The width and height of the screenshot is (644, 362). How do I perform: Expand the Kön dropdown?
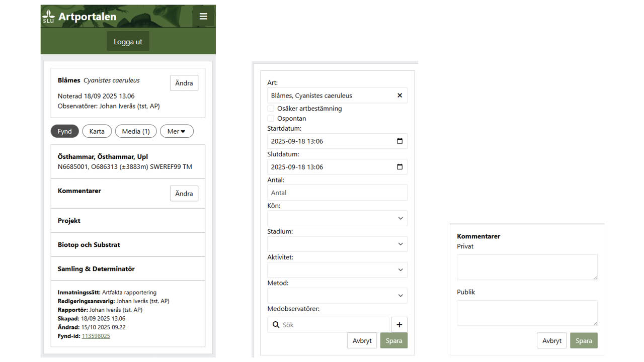[x=337, y=218]
